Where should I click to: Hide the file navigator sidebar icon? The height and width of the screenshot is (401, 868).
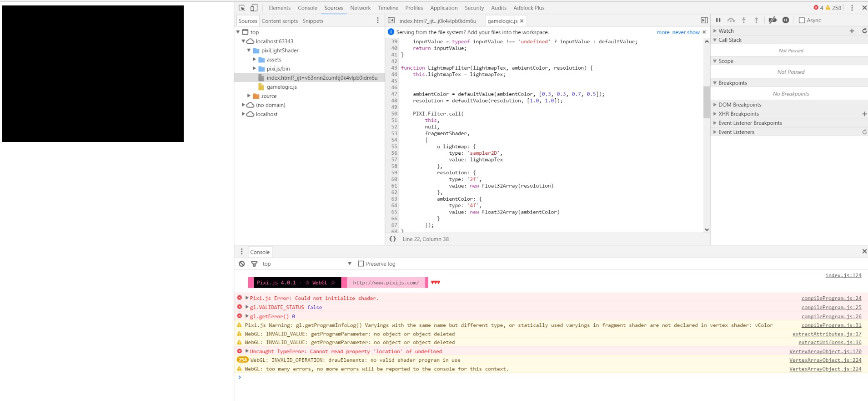(x=391, y=20)
